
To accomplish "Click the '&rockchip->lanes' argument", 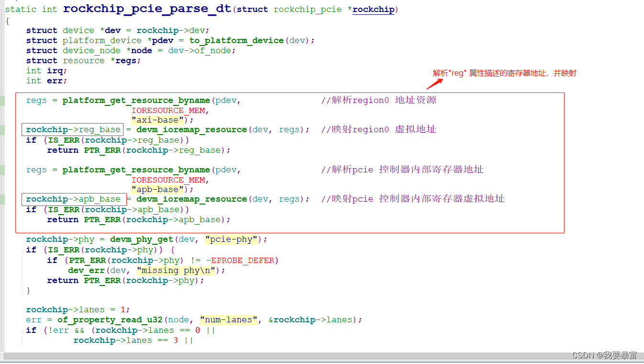I will click(x=310, y=320).
